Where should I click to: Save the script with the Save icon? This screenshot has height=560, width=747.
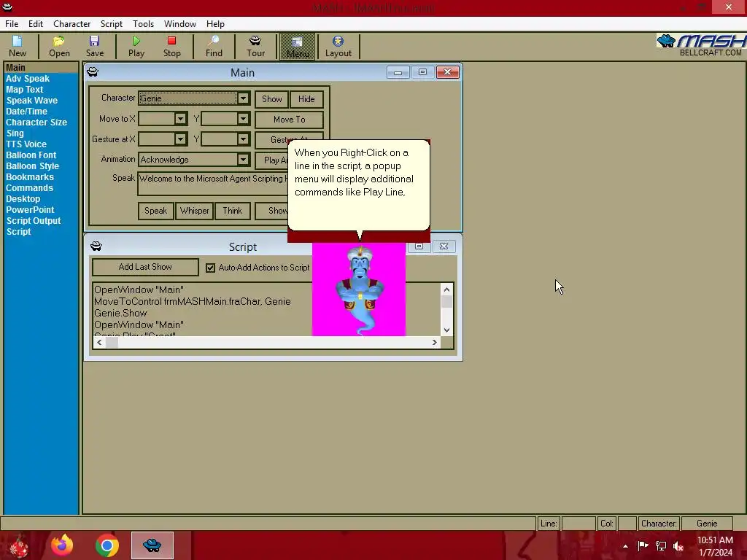pos(95,46)
